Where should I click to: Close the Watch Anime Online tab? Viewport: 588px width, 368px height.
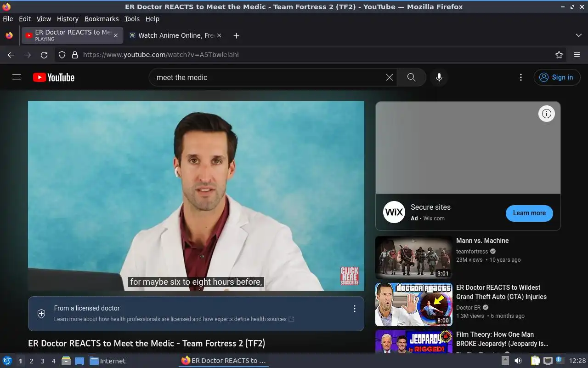(x=219, y=35)
